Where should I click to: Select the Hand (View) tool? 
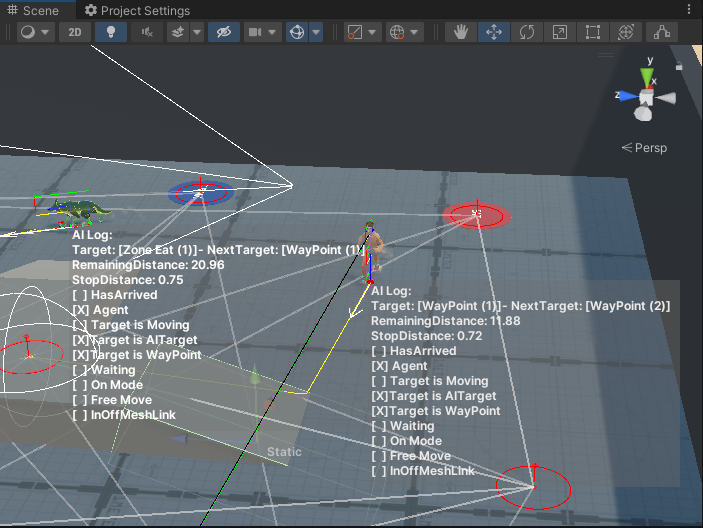click(x=461, y=32)
